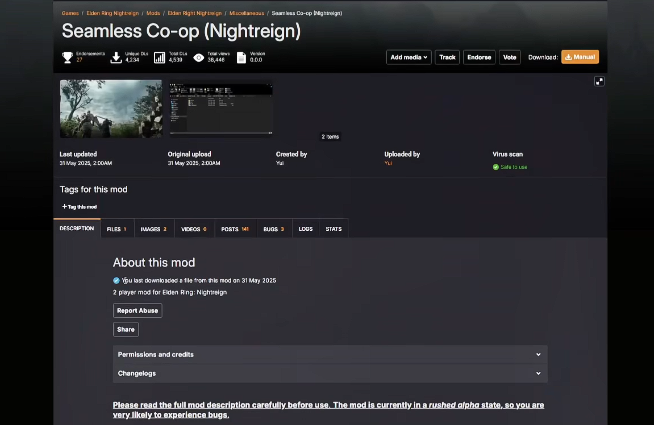This screenshot has height=425, width=654.
Task: Switch to the Videos tab
Action: click(194, 229)
